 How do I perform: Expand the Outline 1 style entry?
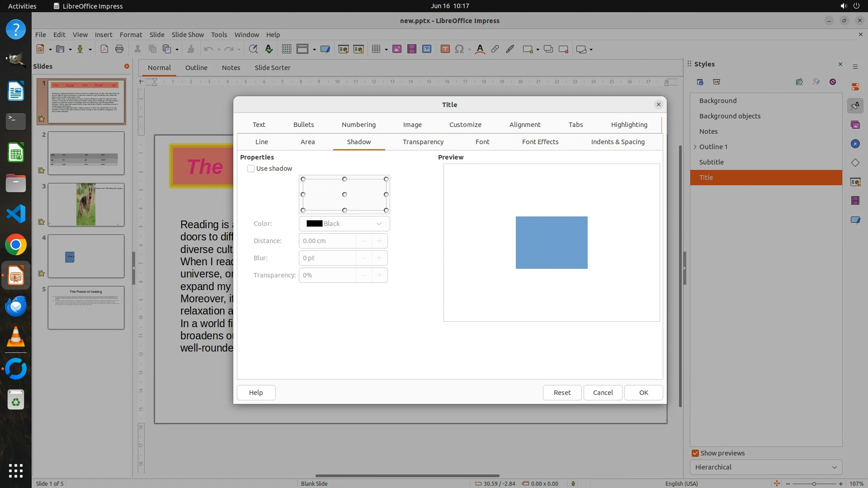[695, 147]
